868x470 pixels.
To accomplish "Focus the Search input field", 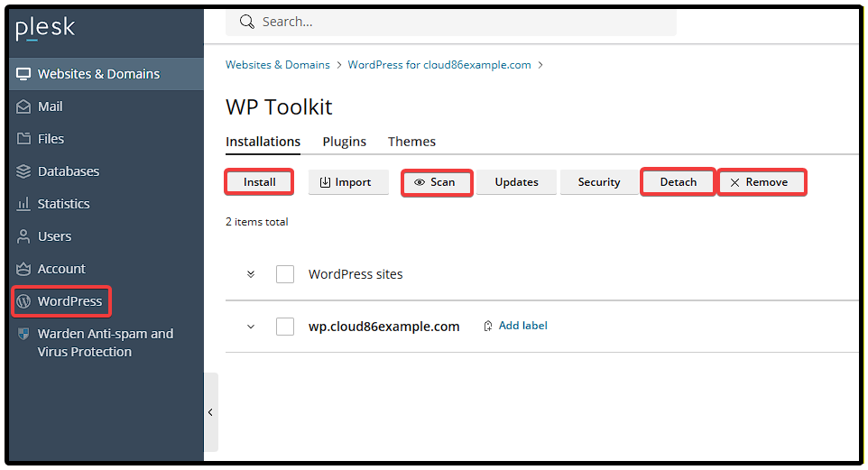I will (450, 23).
